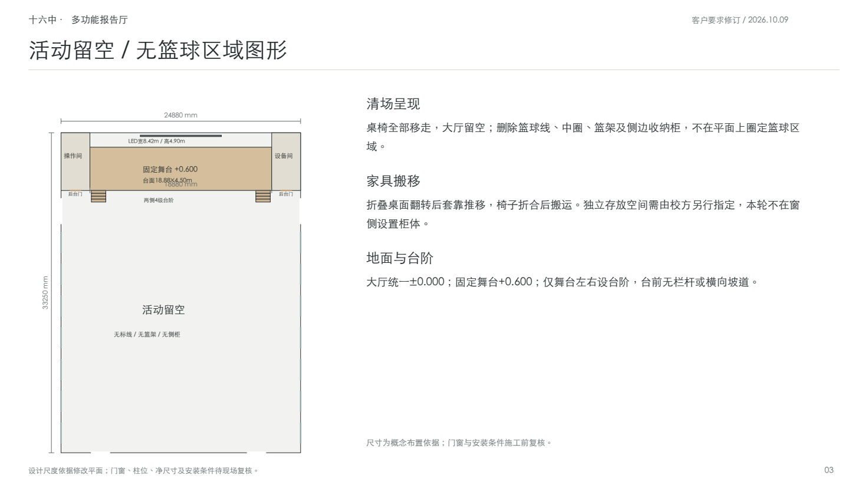Click the 台面18.88×4.50m stage size label

167,180
